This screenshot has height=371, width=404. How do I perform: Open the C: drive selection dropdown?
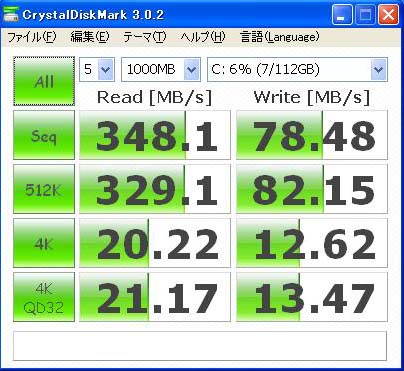(297, 69)
